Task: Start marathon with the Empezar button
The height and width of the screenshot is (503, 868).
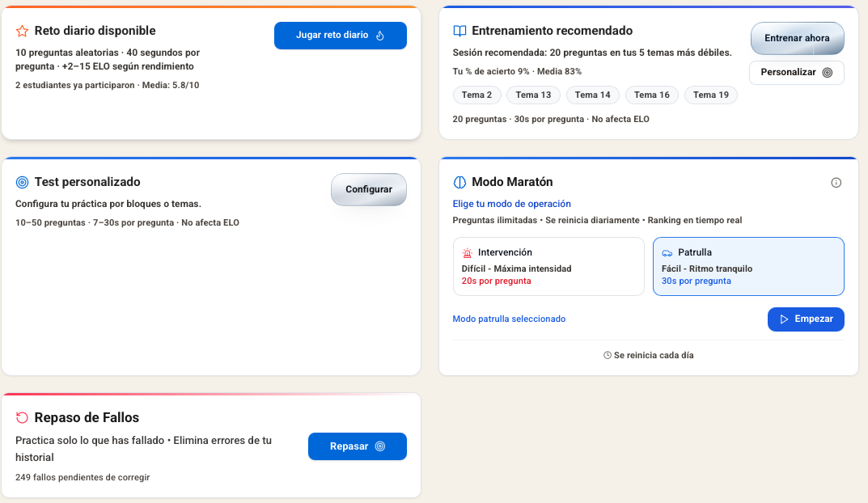Action: click(805, 319)
